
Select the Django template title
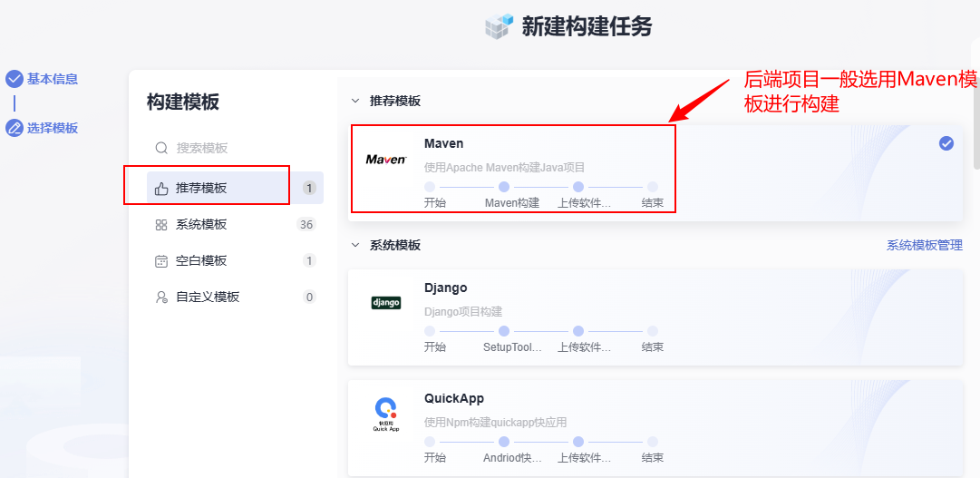(x=446, y=288)
